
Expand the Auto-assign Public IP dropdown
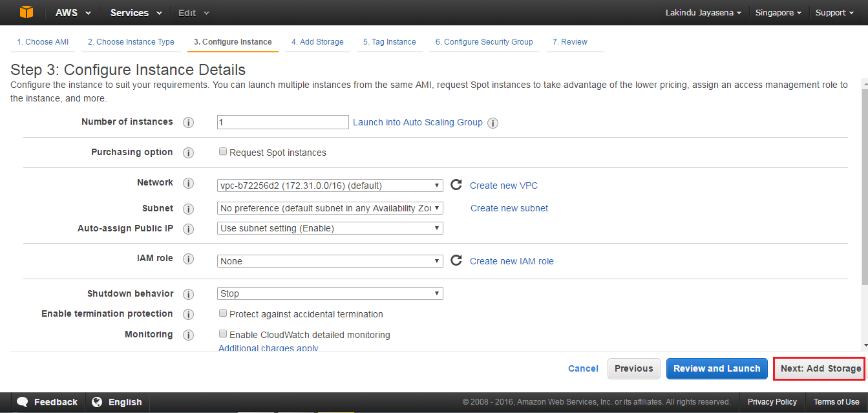click(330, 228)
